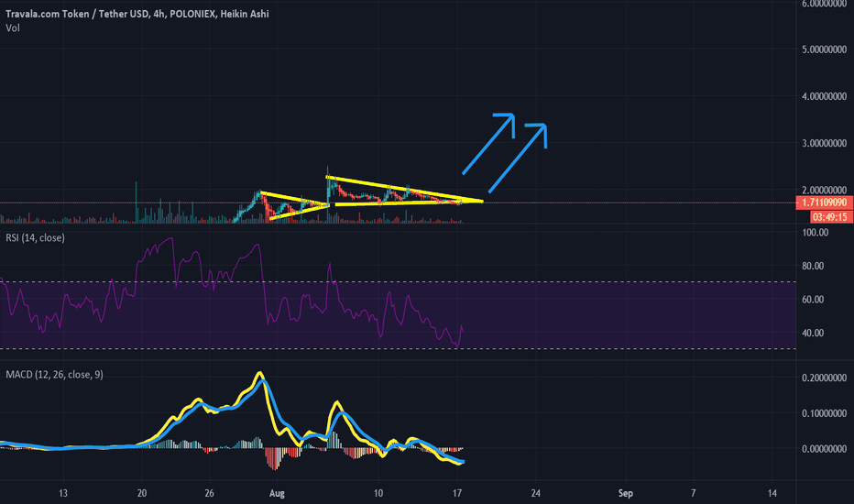This screenshot has width=854, height=504.
Task: Click the Aug label on time axis
Action: coord(277,493)
